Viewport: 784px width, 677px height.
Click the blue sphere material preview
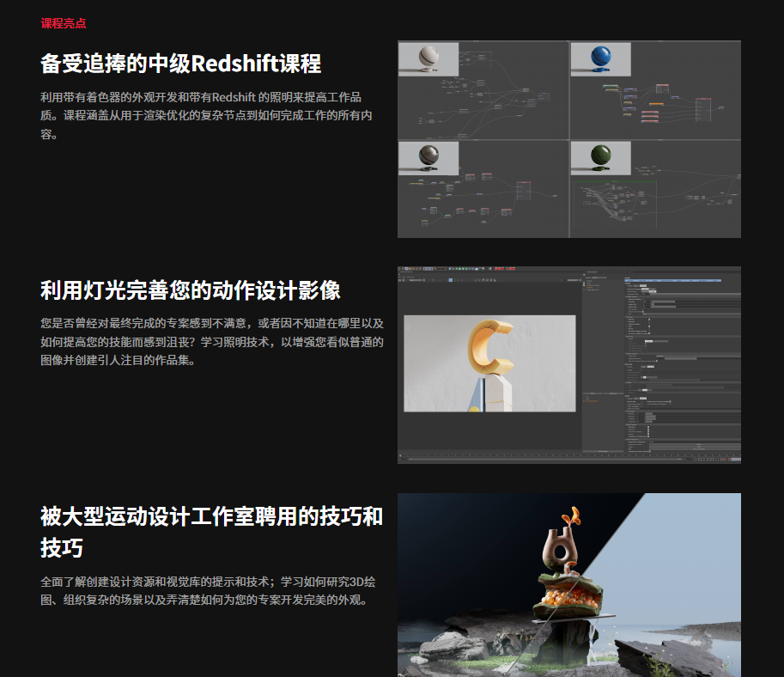tap(600, 59)
